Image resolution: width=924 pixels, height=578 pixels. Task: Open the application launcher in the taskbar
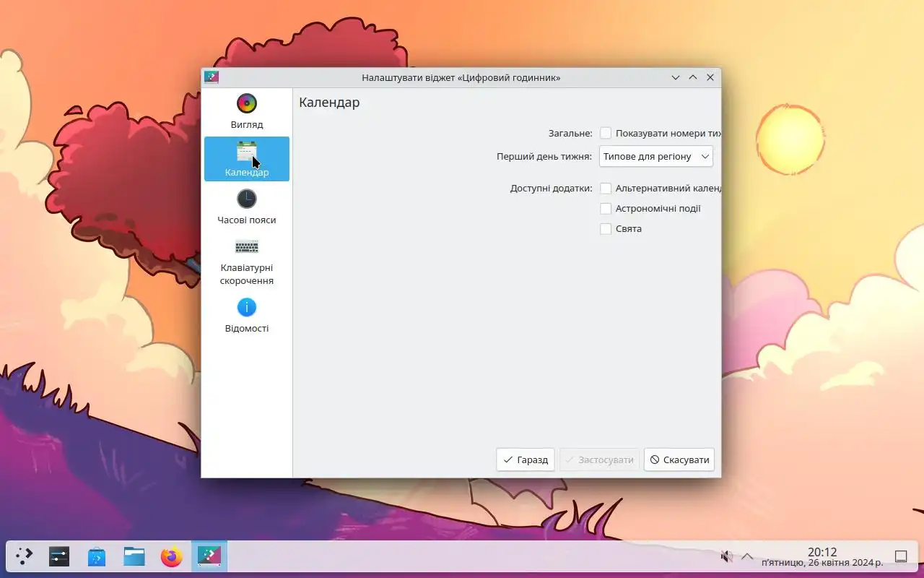click(25, 556)
